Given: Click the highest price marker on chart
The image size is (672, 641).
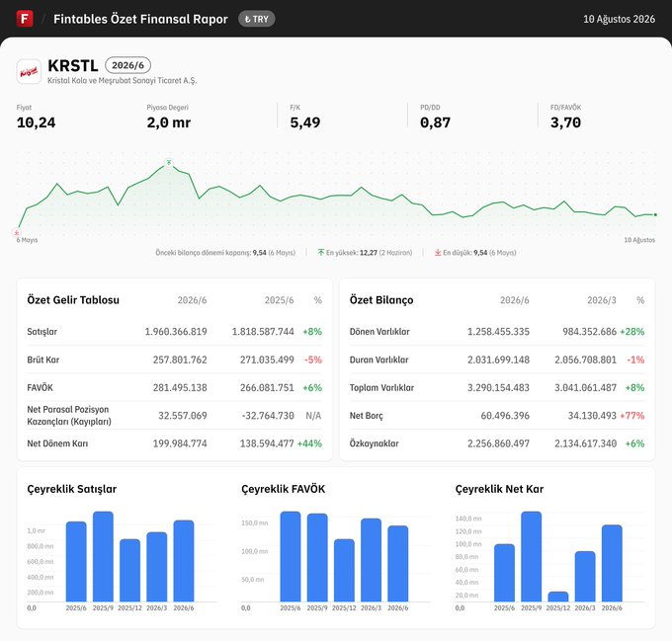Looking at the screenshot, I should tap(169, 163).
